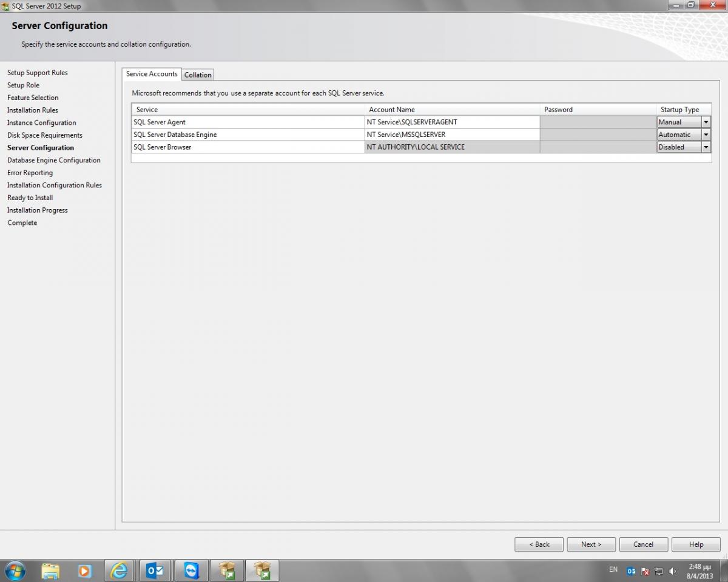Switch to the Outlook taskbar window
This screenshot has height=582, width=728.
[x=155, y=570]
